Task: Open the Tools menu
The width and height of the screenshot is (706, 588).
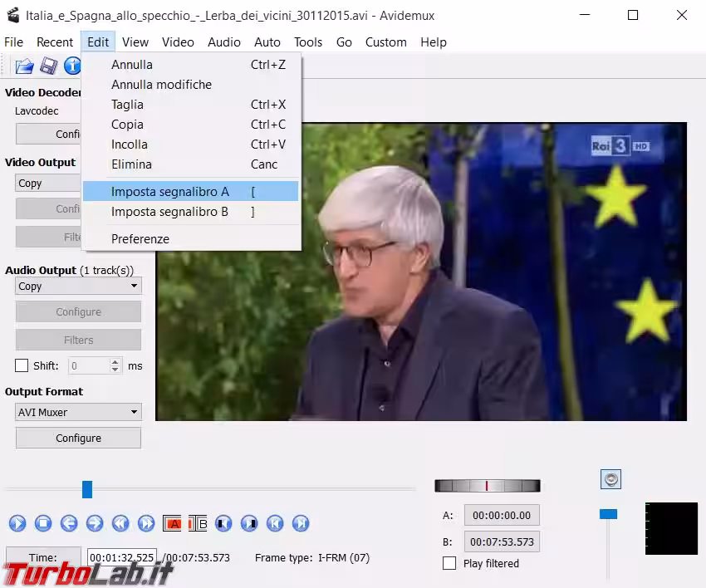Action: tap(307, 42)
